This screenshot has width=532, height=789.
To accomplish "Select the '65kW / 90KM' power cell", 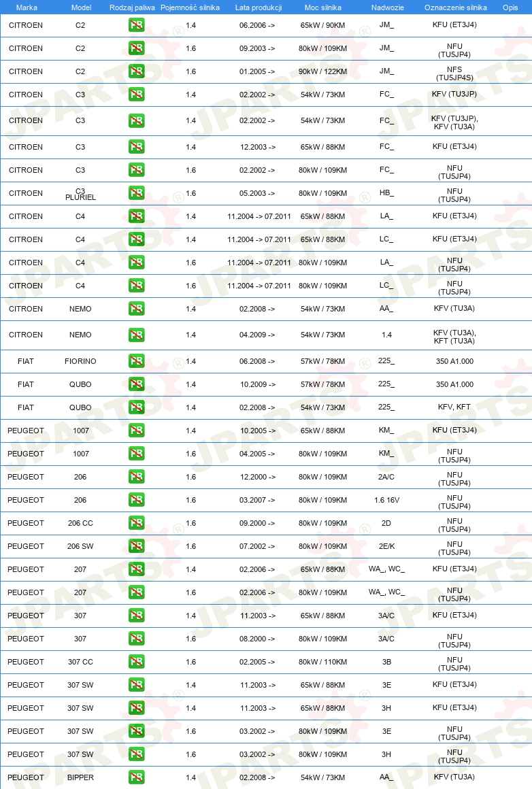I will click(322, 25).
